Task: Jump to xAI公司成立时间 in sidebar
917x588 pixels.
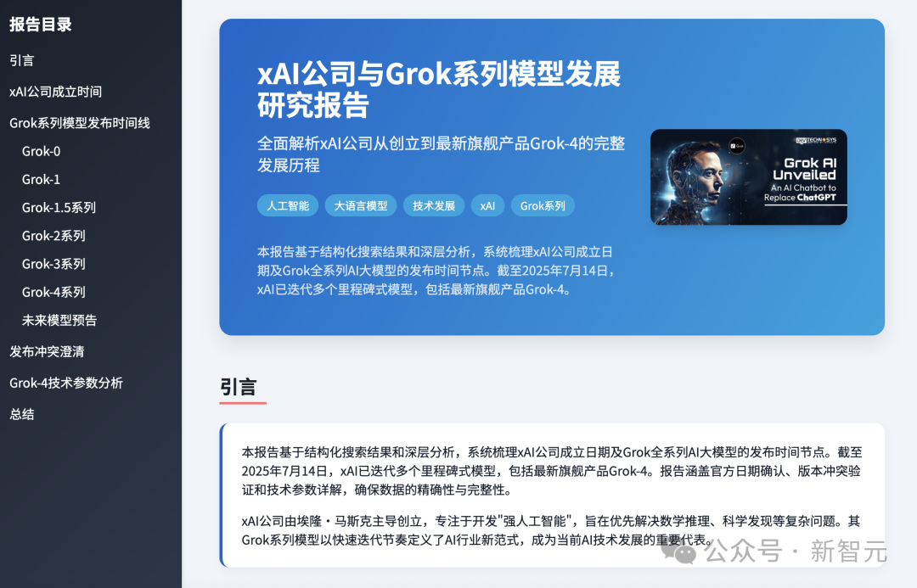Action: click(x=55, y=92)
